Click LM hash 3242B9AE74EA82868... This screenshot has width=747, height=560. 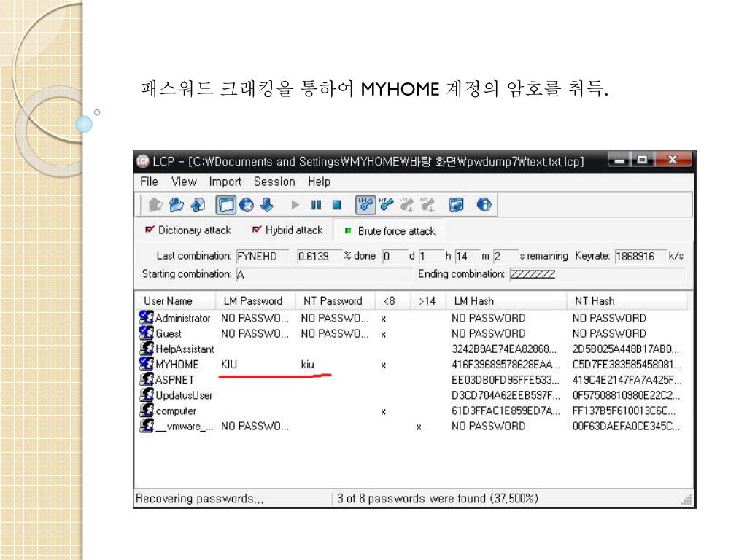click(x=504, y=349)
